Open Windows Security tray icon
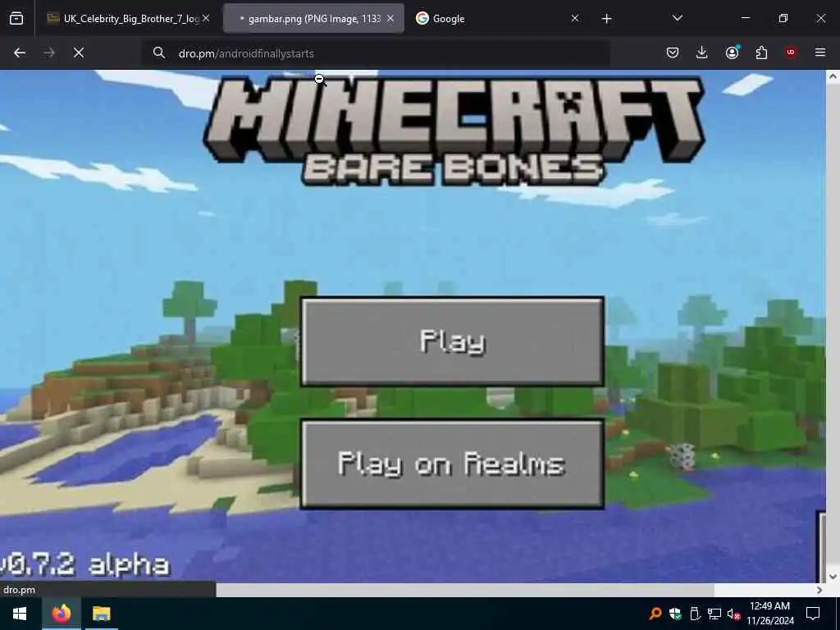 click(x=675, y=614)
